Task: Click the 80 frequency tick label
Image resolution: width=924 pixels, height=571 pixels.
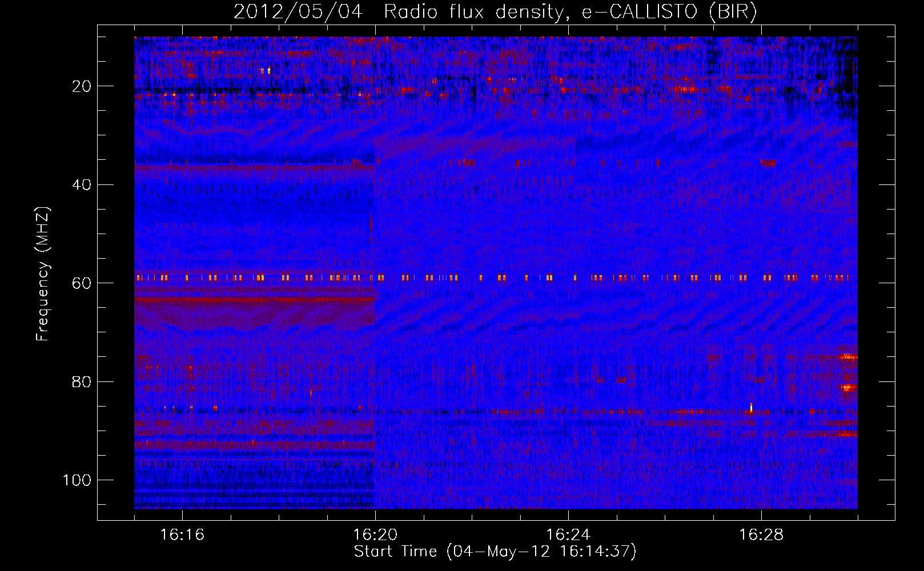Action: [x=82, y=382]
